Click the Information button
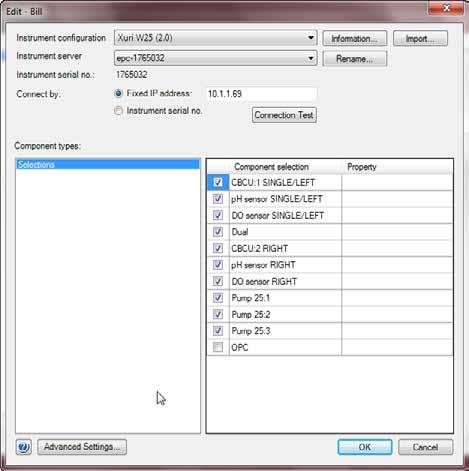 (x=355, y=38)
